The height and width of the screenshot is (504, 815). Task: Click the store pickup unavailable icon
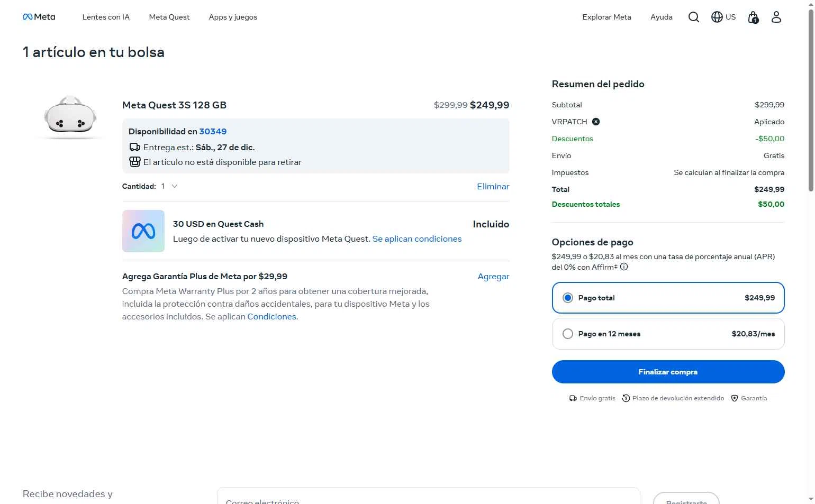coord(135,162)
